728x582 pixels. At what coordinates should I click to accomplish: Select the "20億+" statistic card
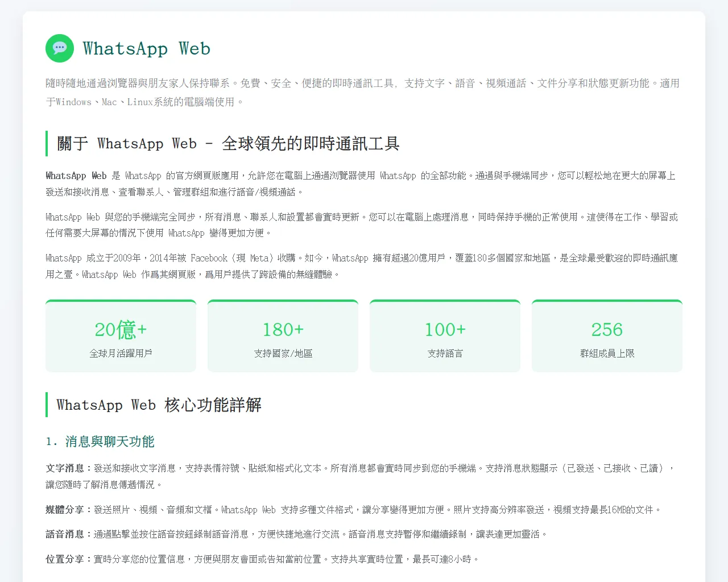121,336
